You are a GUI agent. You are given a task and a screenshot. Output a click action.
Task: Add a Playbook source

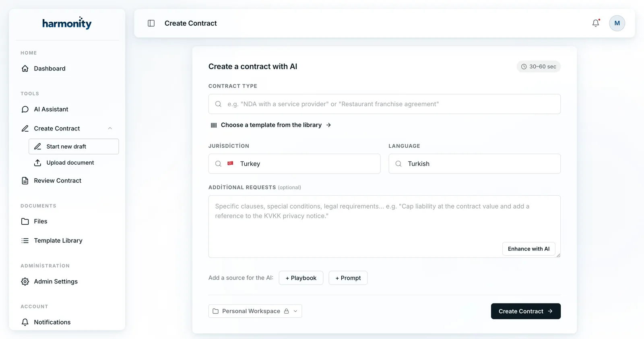(x=301, y=278)
